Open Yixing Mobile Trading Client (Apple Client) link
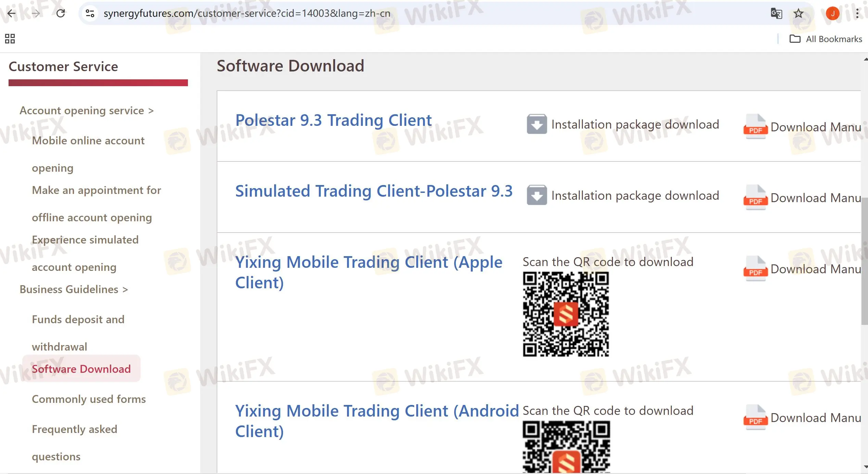This screenshot has height=474, width=868. (x=369, y=272)
